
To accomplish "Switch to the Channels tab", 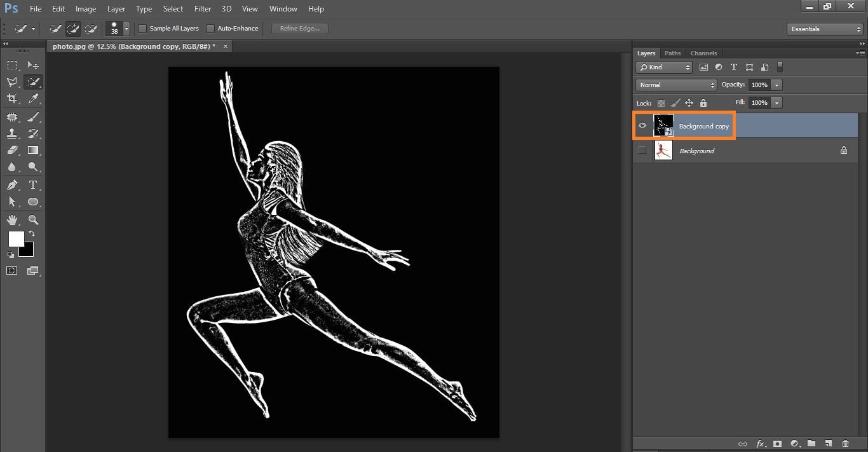I will click(703, 53).
